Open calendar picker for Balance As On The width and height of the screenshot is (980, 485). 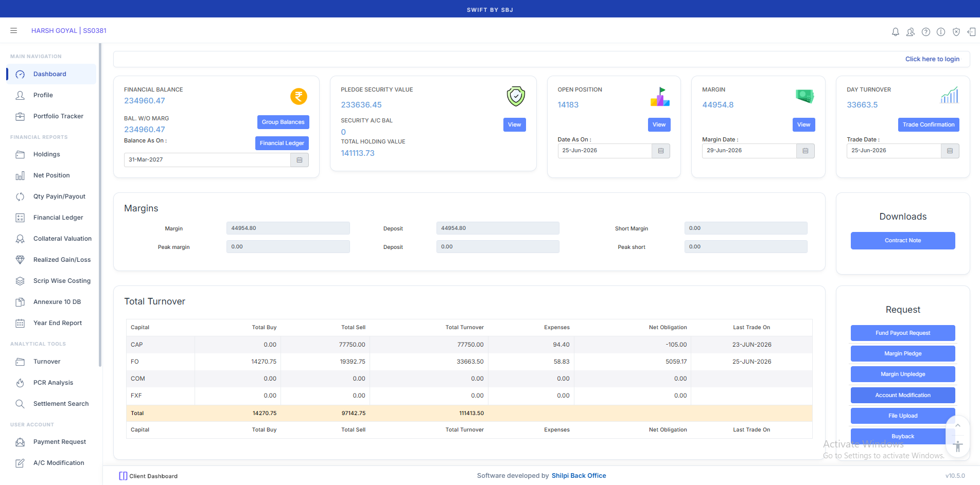click(x=300, y=160)
